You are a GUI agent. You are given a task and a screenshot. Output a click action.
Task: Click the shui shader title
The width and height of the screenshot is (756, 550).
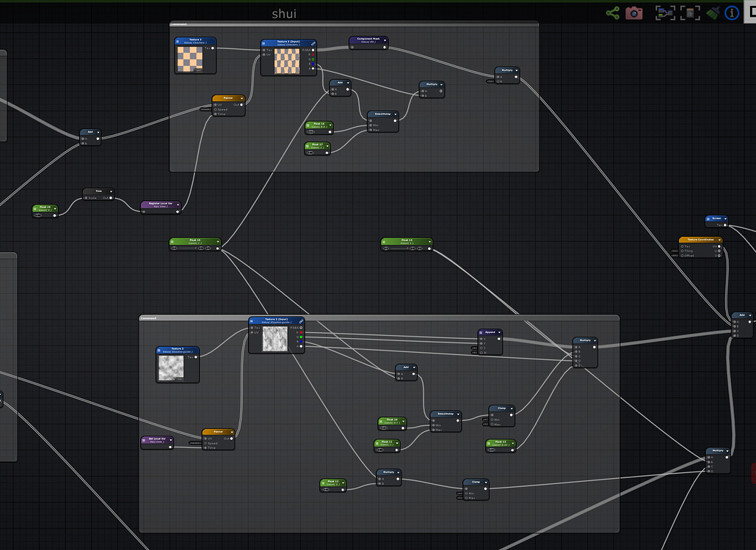click(284, 13)
